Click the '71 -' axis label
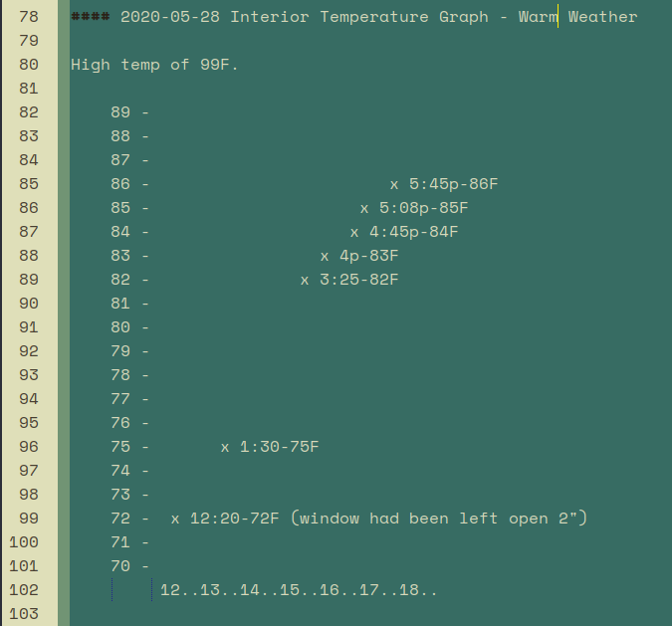Screen dimensions: 672x626 pyautogui.click(x=129, y=542)
